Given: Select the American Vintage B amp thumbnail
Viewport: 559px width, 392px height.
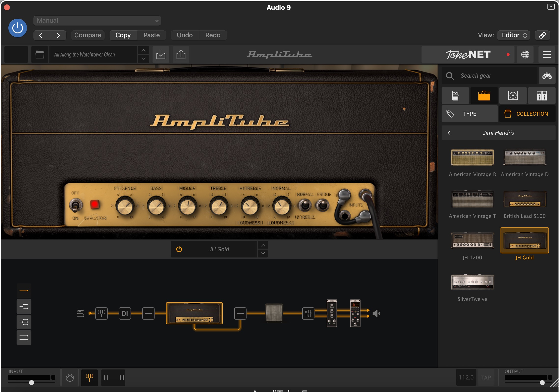Looking at the screenshot, I should (472, 157).
